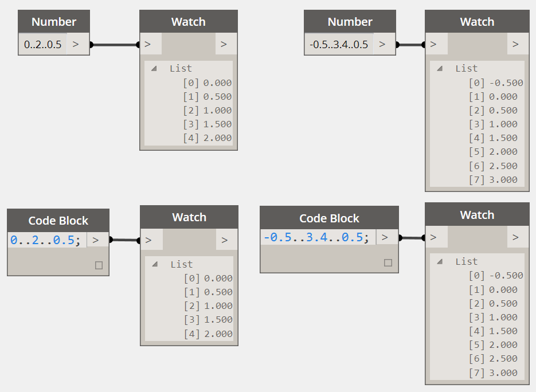Toggle the small square on Code Block 0..2..0.5
The height and width of the screenshot is (392, 536).
pos(99,265)
